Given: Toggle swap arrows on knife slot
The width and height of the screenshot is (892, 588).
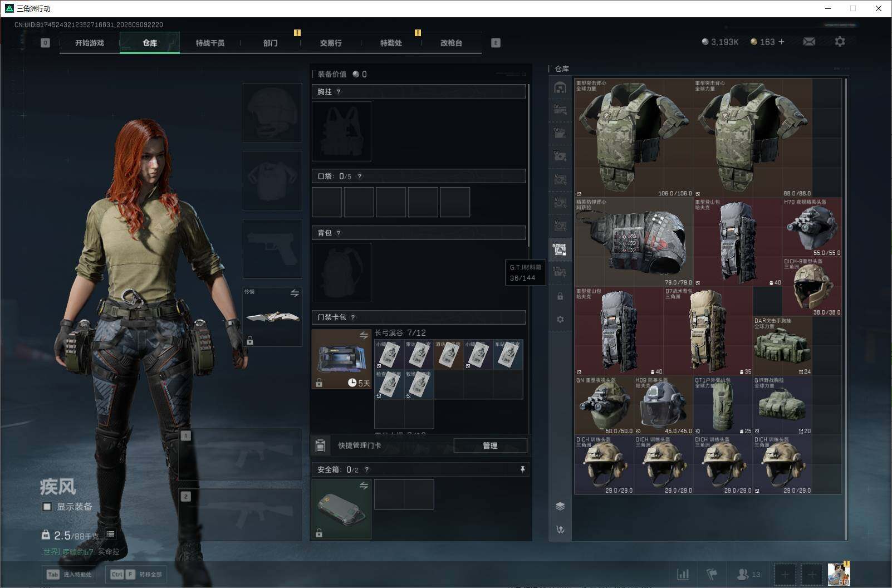Looking at the screenshot, I should 295,293.
